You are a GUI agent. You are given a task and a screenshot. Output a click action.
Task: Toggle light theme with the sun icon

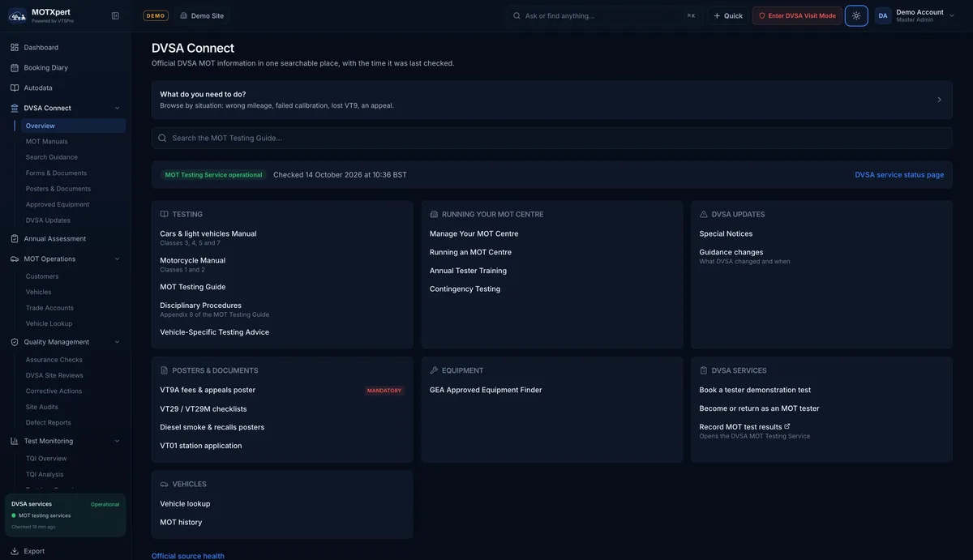click(x=856, y=15)
